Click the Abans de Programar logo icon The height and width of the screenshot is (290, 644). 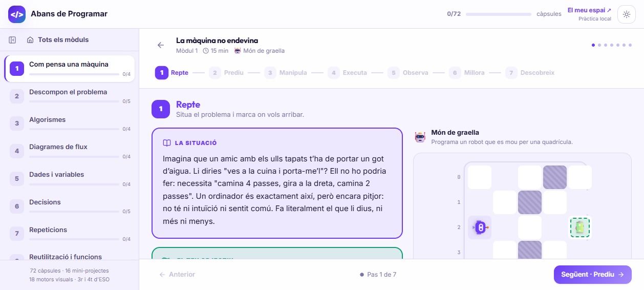tap(17, 14)
